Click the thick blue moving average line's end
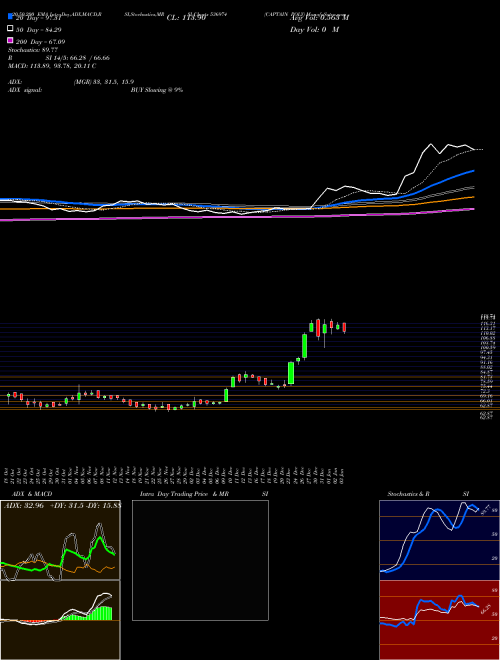This screenshot has width=500, height=660. coord(474,171)
